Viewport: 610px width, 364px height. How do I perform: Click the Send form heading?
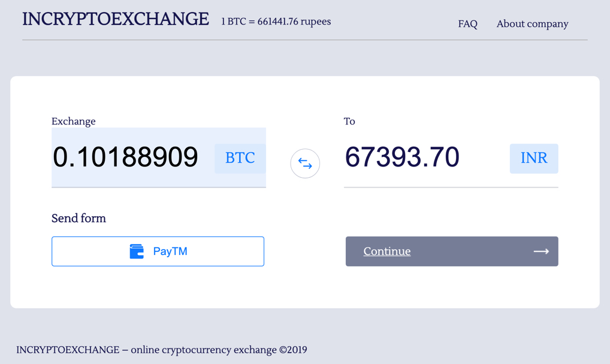click(78, 218)
